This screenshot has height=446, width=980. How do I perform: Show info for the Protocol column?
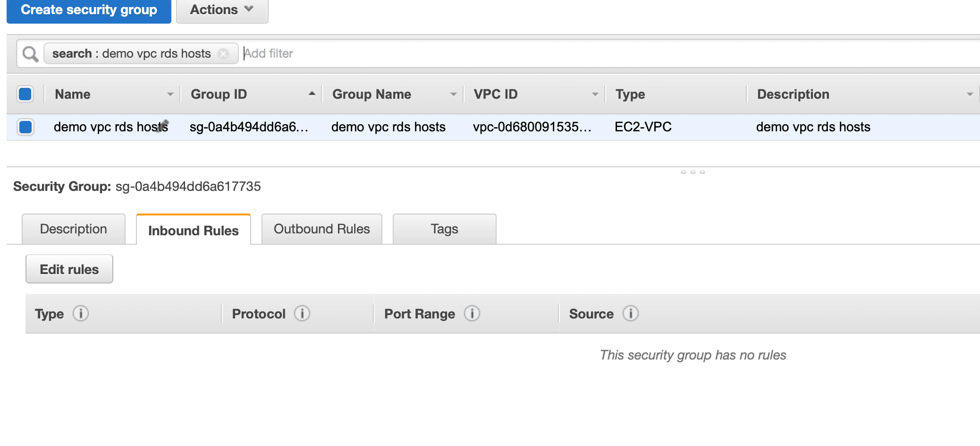coord(302,313)
